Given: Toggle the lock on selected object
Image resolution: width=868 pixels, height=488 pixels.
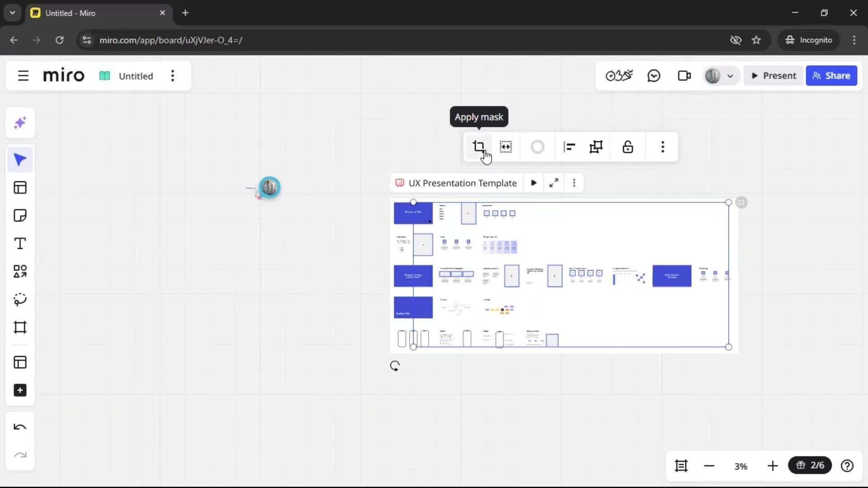Looking at the screenshot, I should coord(627,147).
